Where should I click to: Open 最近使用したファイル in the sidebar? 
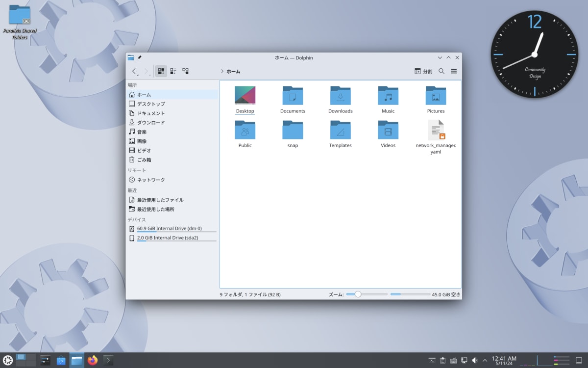coord(172,200)
